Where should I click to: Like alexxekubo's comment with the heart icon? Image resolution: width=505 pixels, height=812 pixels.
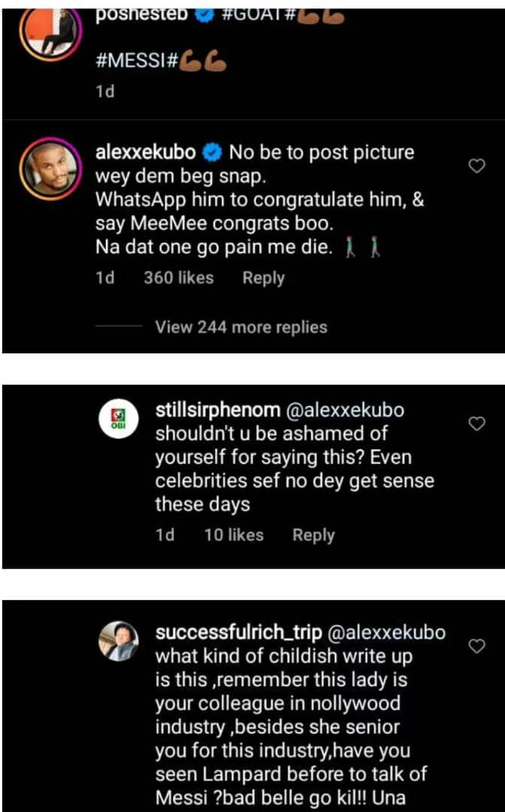476,165
